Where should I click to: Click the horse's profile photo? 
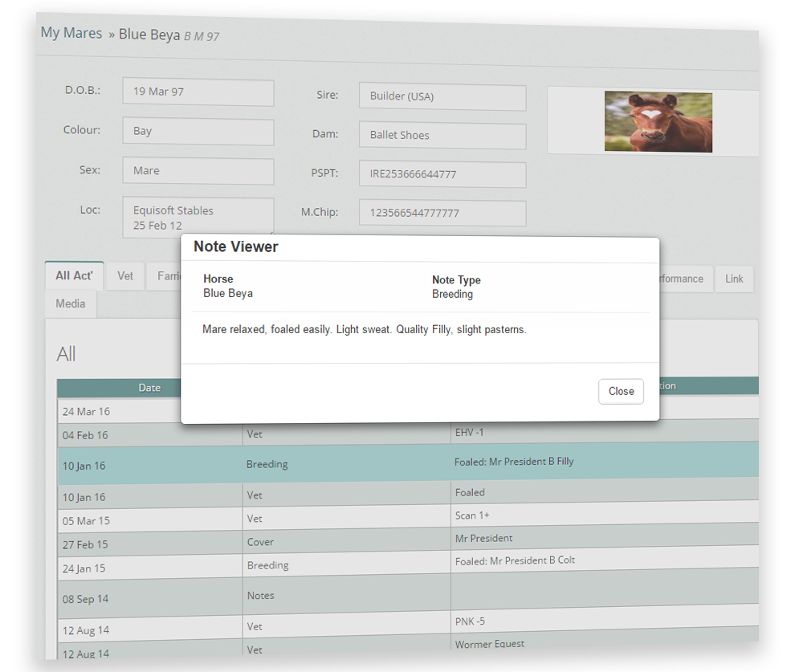tap(658, 121)
